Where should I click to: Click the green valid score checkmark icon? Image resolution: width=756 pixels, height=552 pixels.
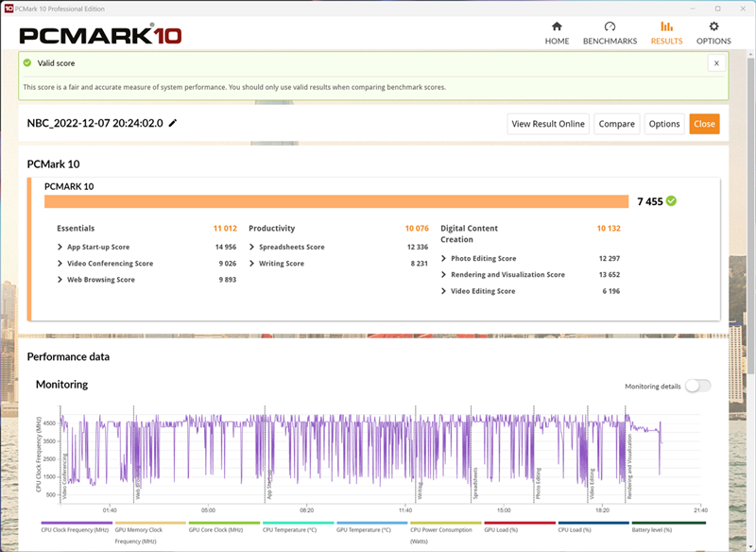[x=27, y=63]
